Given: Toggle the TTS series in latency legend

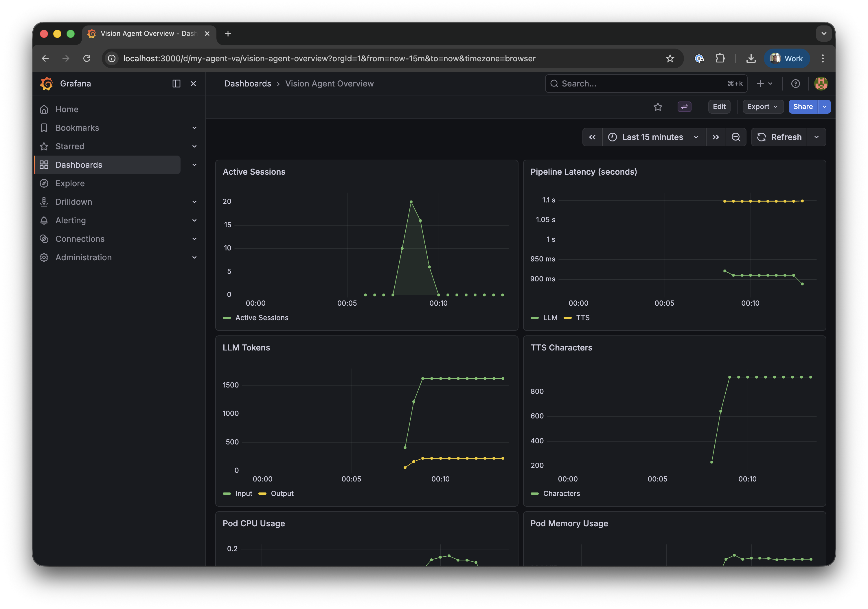Looking at the screenshot, I should point(582,318).
